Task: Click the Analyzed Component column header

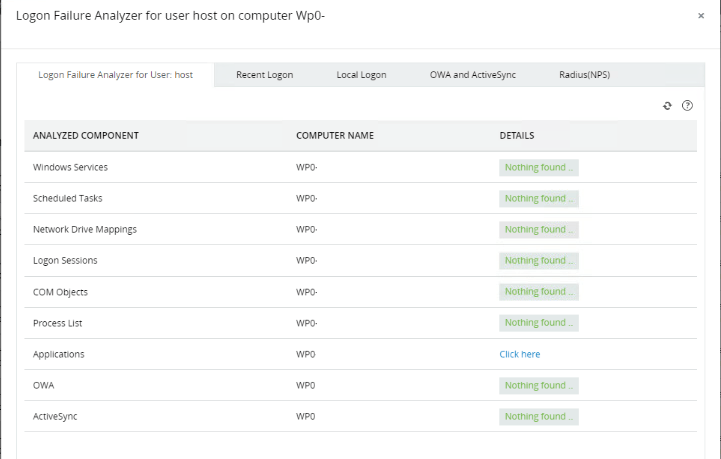Action: point(85,135)
